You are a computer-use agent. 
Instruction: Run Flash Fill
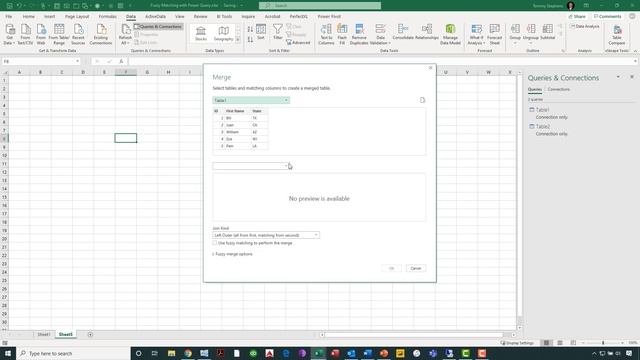coord(342,34)
